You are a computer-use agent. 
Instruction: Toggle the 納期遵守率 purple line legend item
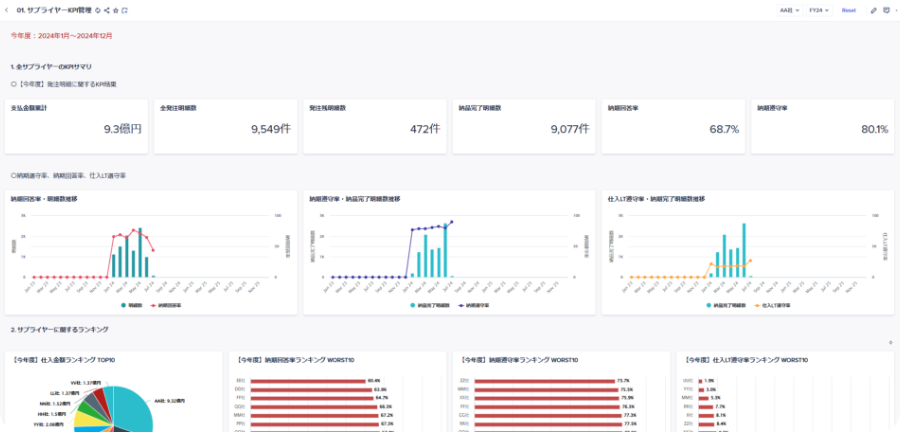point(474,305)
